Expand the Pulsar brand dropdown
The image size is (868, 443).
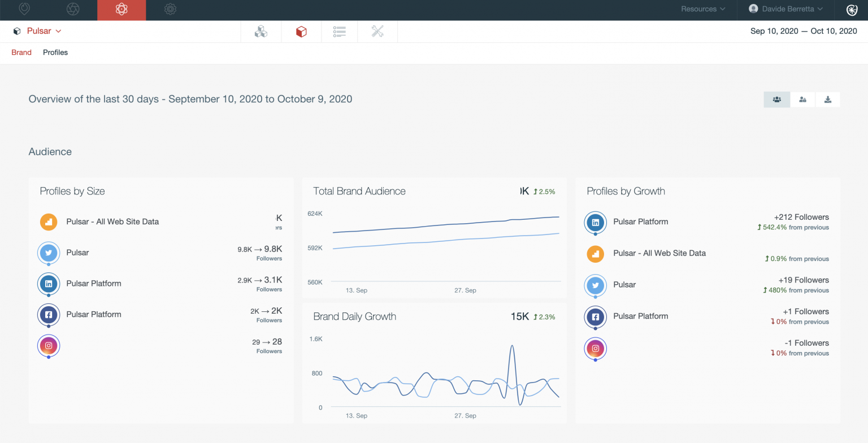pos(44,31)
